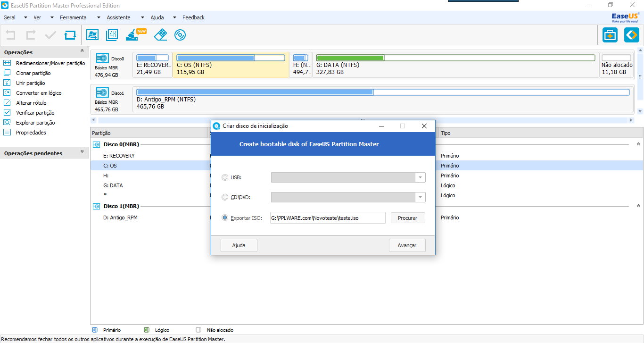This screenshot has width=644, height=343.
Task: Click the Partição column header
Action: (149, 133)
